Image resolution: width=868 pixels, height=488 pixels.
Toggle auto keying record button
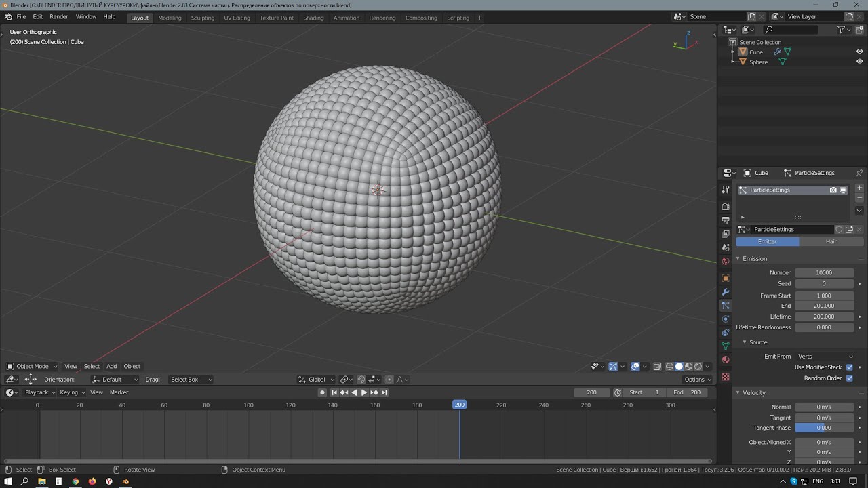point(323,392)
